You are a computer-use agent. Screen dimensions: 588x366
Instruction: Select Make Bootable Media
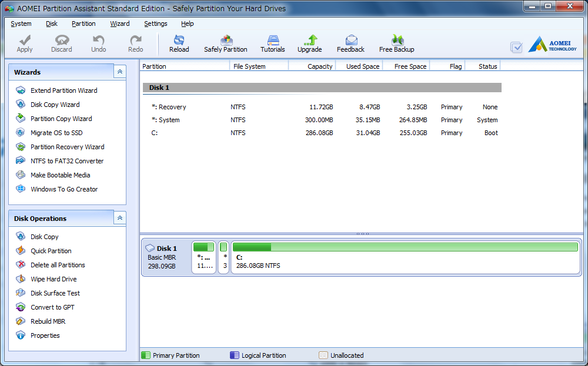(53, 175)
